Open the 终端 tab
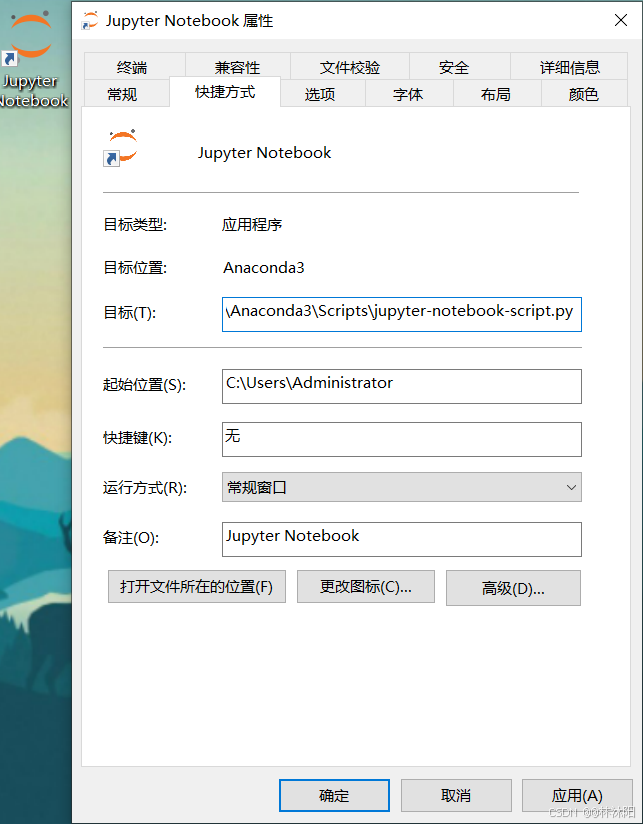Viewport: 643px width, 824px height. (134, 67)
